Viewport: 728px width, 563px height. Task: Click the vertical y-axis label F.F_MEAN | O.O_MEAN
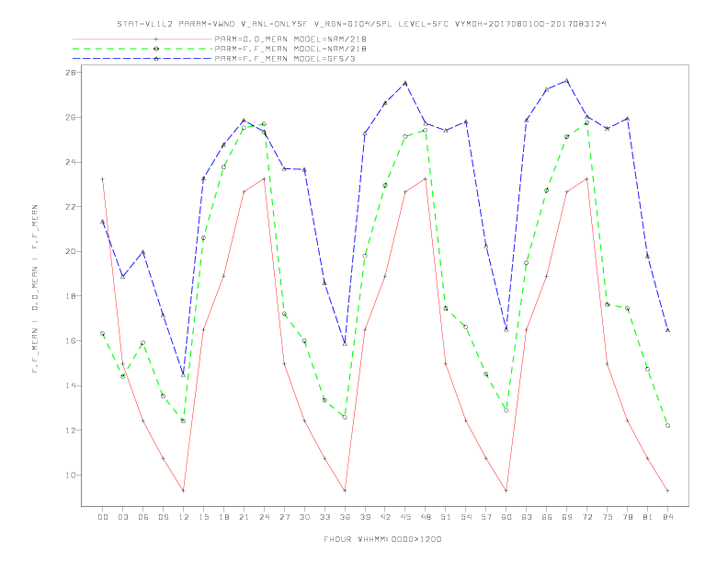[x=35, y=289]
